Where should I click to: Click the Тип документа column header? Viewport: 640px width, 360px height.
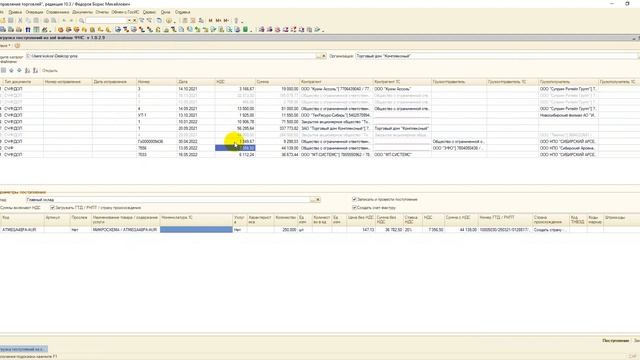22,82
